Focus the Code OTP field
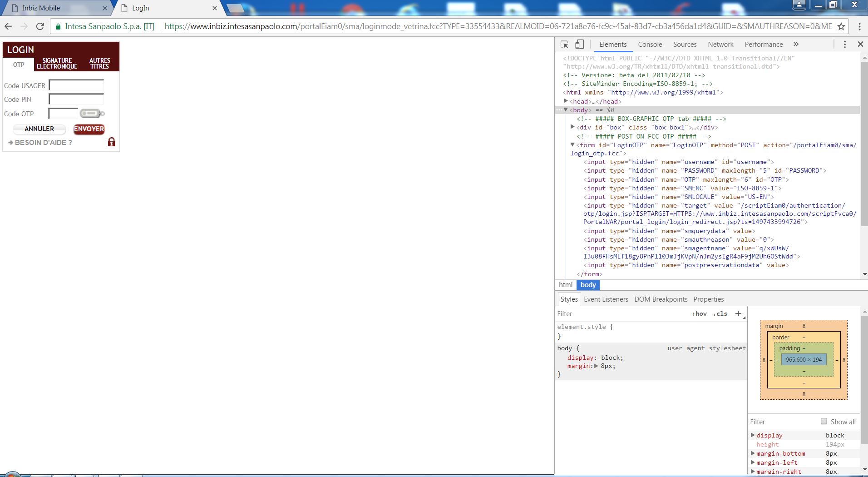Screen dimensions: 868x477 point(63,114)
